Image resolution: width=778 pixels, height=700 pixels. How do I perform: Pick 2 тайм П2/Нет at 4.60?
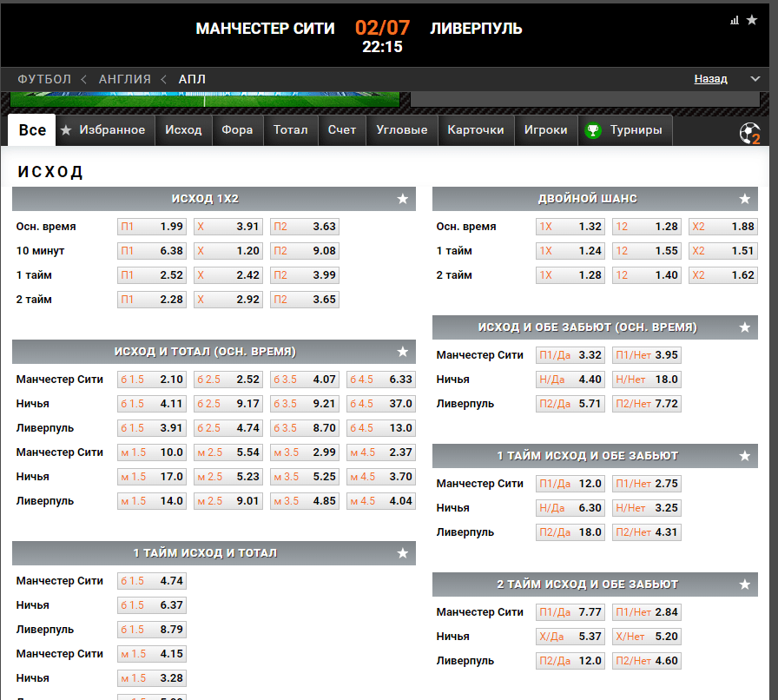[647, 661]
